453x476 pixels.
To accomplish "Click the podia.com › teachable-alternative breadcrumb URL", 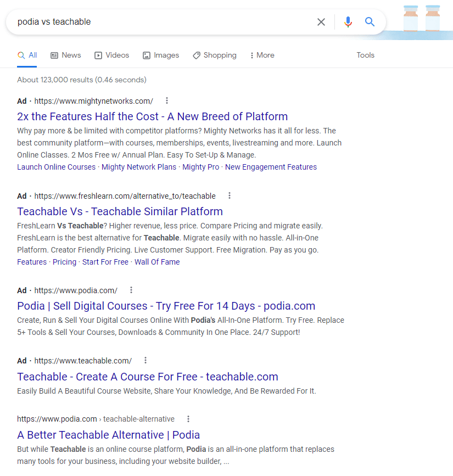I will 96,419.
